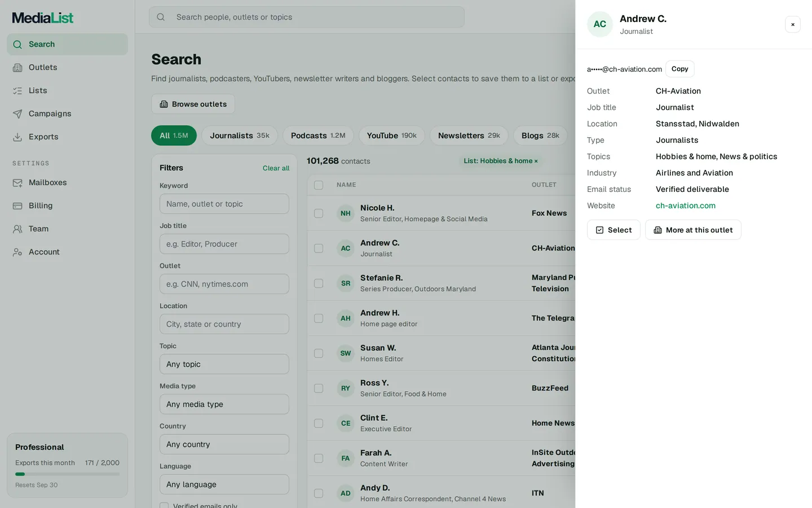Click the exports usage progress bar
812x508 pixels.
67,474
